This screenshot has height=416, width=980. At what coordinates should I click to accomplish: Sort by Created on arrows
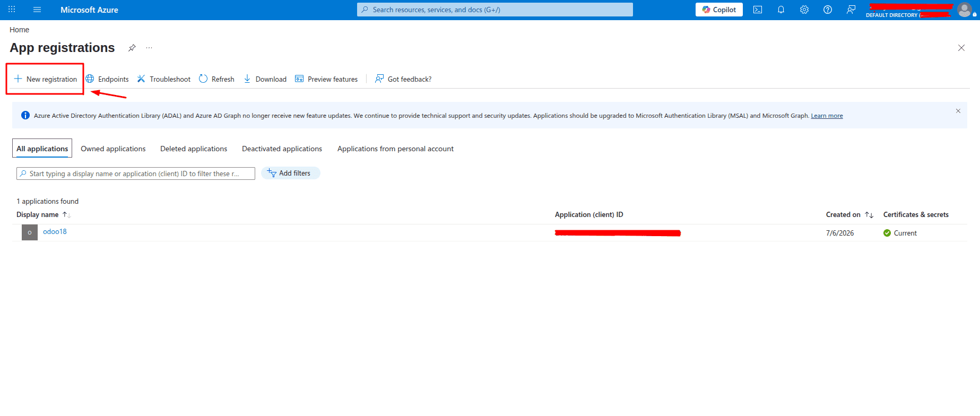coord(869,214)
